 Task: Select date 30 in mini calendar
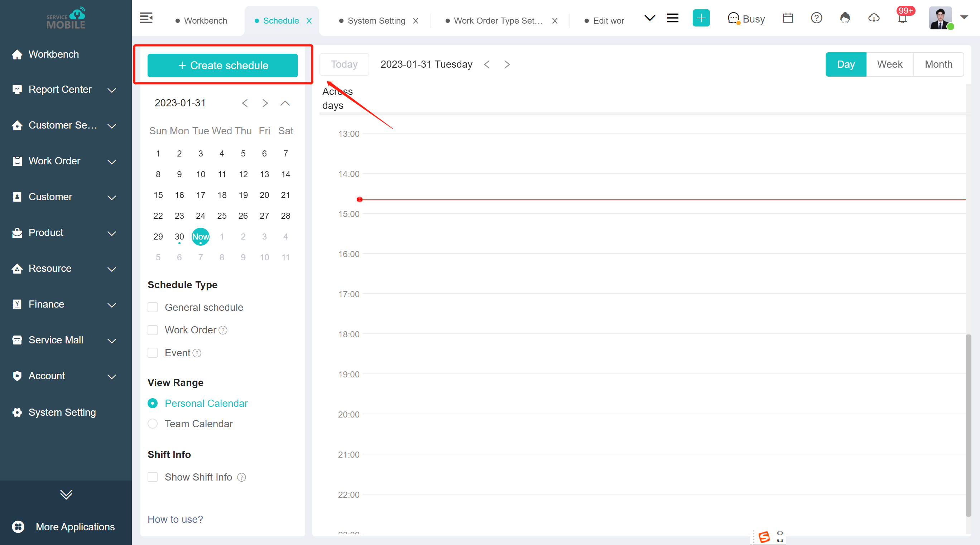pyautogui.click(x=179, y=237)
